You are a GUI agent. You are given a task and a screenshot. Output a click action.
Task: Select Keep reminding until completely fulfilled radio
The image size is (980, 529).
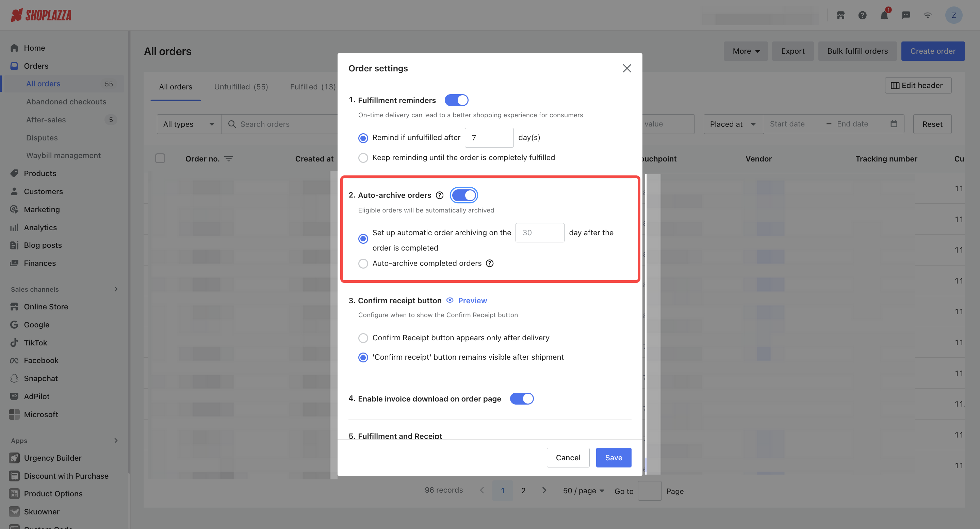point(363,157)
